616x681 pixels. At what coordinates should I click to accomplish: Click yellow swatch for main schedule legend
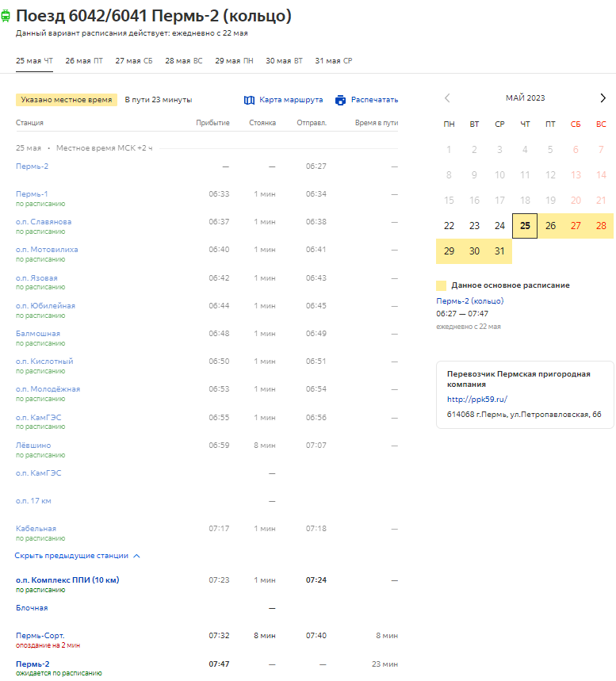tap(441, 285)
